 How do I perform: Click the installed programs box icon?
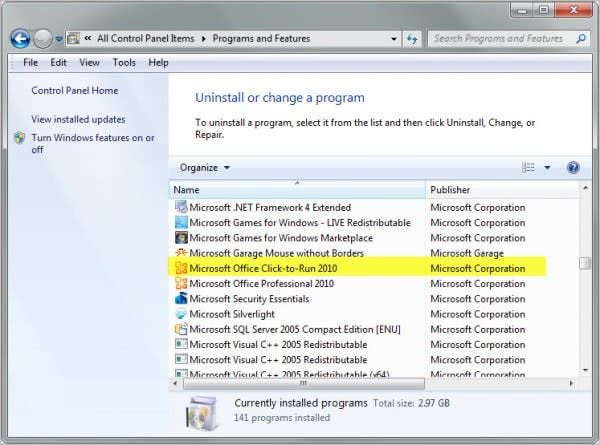pyautogui.click(x=202, y=414)
